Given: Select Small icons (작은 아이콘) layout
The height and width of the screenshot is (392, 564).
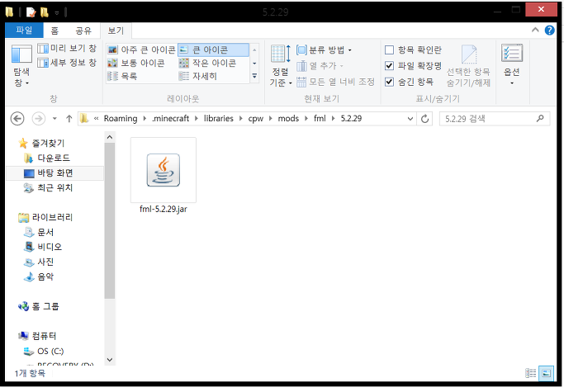Looking at the screenshot, I should [207, 63].
